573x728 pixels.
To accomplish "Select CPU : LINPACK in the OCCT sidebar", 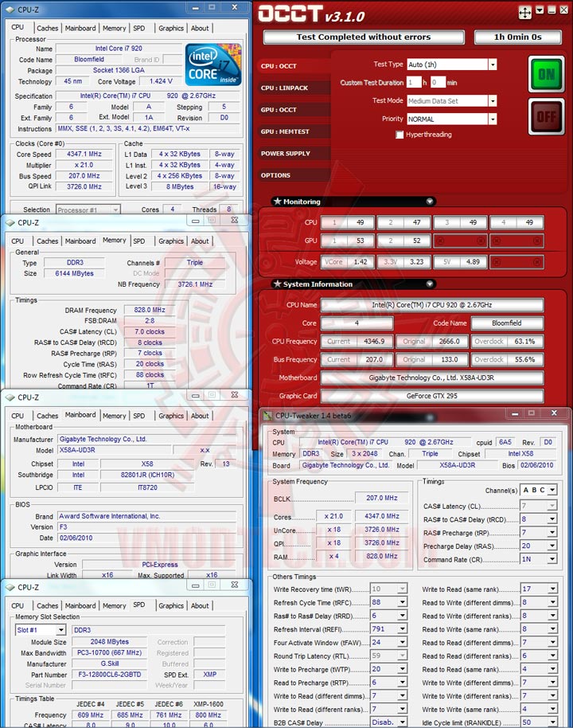I will pos(292,88).
